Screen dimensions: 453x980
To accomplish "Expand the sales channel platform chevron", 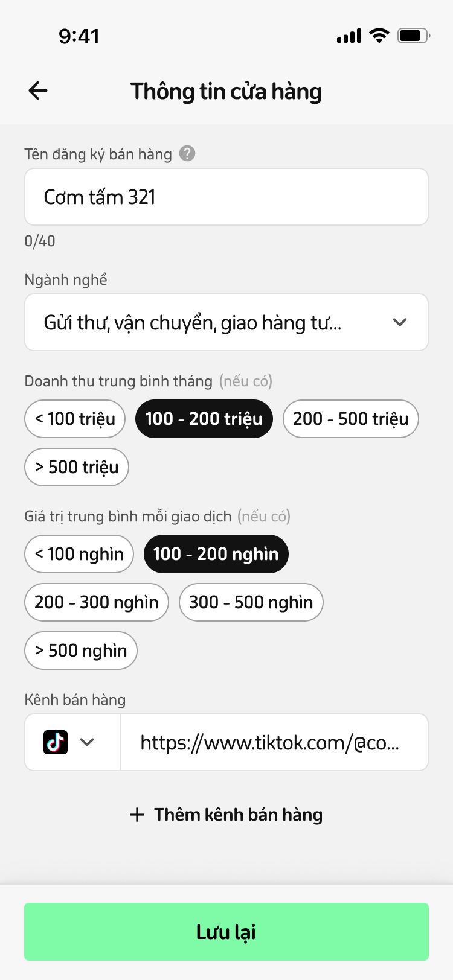I will tap(87, 742).
